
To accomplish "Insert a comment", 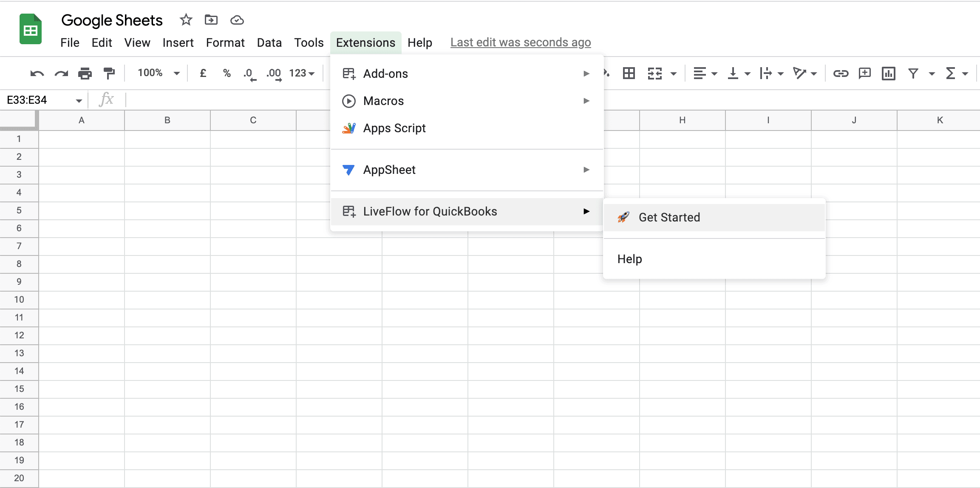I will click(865, 74).
